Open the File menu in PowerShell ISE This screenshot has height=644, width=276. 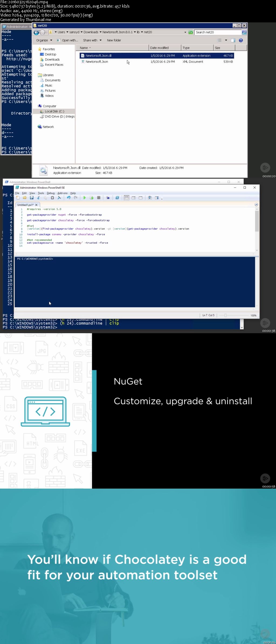click(x=17, y=193)
